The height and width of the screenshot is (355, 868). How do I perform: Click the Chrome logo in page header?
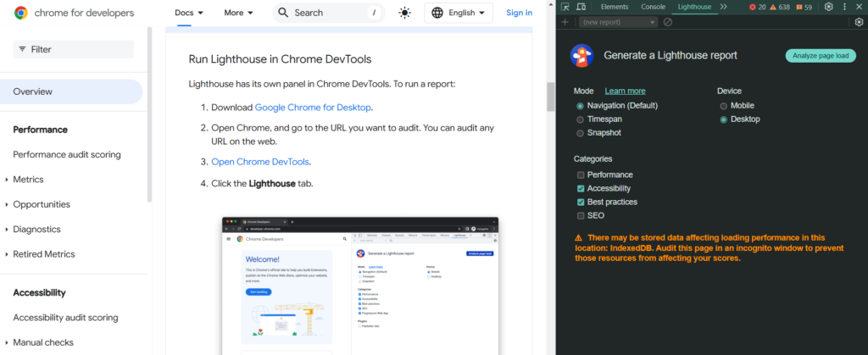click(x=21, y=13)
